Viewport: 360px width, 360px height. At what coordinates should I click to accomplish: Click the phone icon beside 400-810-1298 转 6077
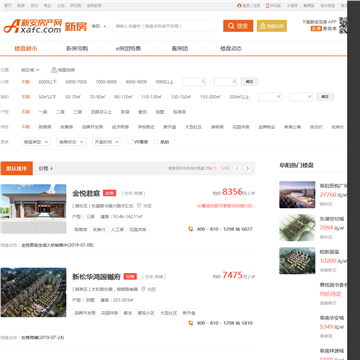[x=191, y=229]
